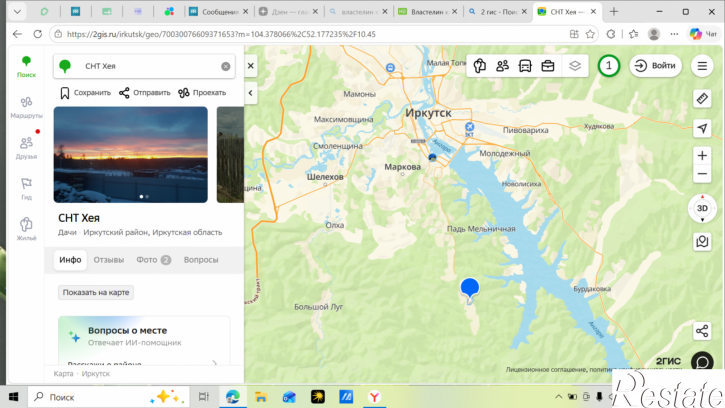Zoom out the map with minus
Screen dimensions: 725x408
(702, 174)
